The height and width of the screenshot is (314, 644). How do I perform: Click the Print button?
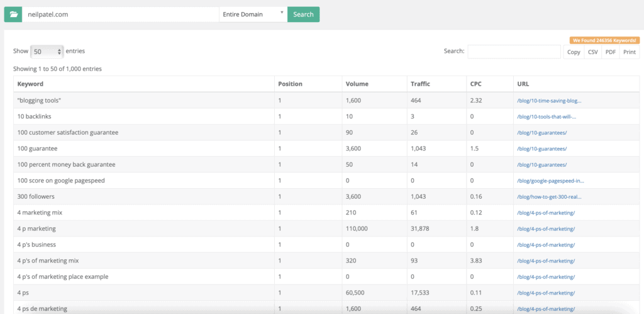tap(629, 52)
